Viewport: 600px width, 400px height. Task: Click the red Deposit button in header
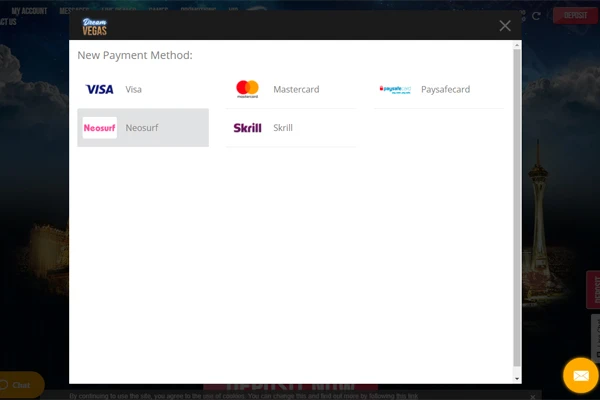pyautogui.click(x=575, y=15)
